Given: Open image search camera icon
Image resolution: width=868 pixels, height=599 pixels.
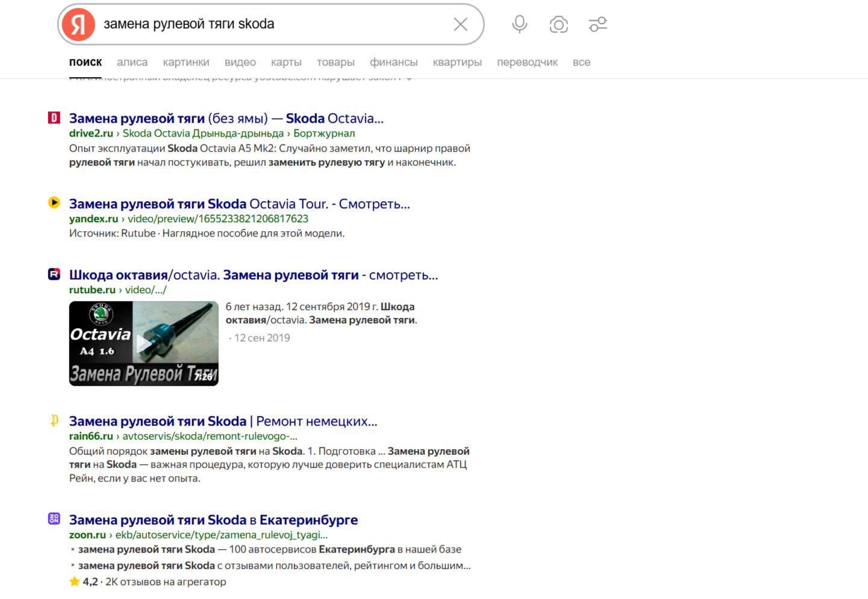Looking at the screenshot, I should pyautogui.click(x=558, y=25).
